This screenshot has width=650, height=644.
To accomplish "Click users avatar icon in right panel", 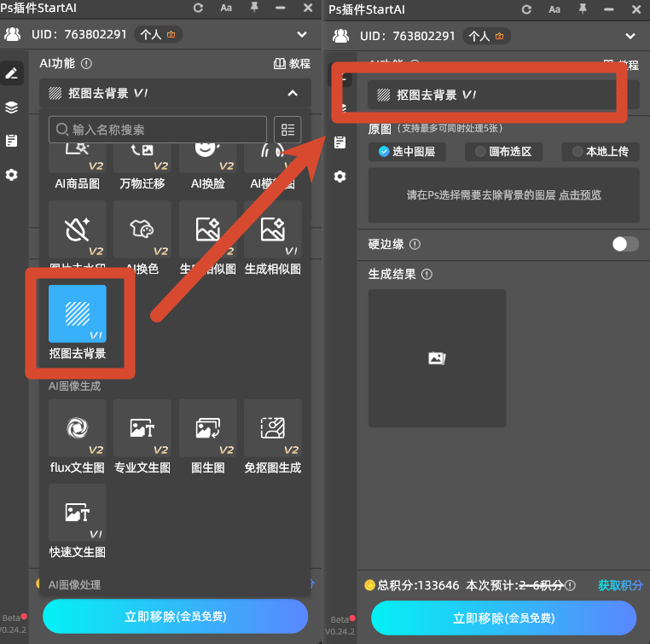I will (x=340, y=36).
